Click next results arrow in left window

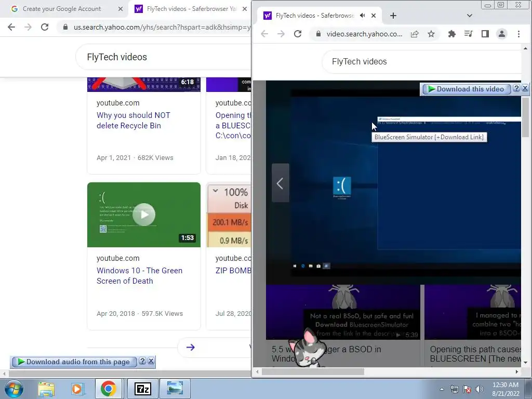pos(190,347)
